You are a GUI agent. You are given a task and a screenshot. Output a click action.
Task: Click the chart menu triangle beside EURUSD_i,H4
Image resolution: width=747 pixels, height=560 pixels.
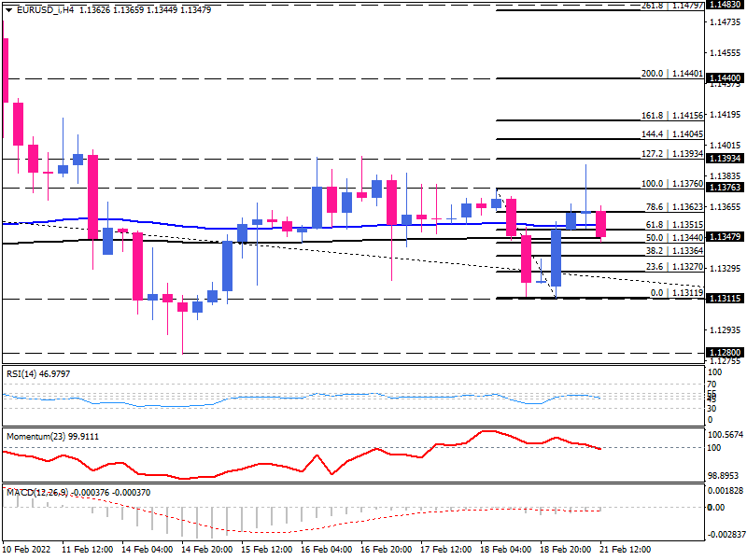pos(7,8)
